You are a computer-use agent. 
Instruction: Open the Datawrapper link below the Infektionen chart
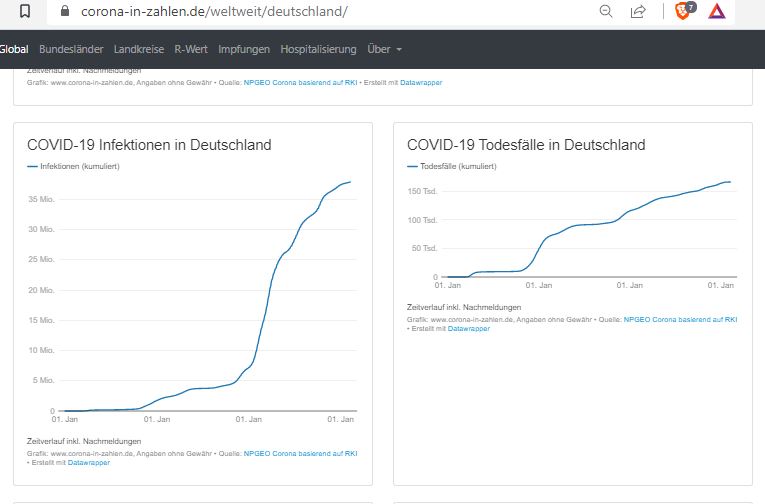point(89,462)
